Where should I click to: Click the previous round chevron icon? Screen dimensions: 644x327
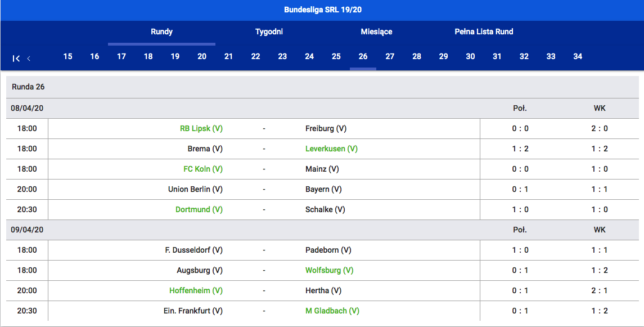click(x=29, y=58)
